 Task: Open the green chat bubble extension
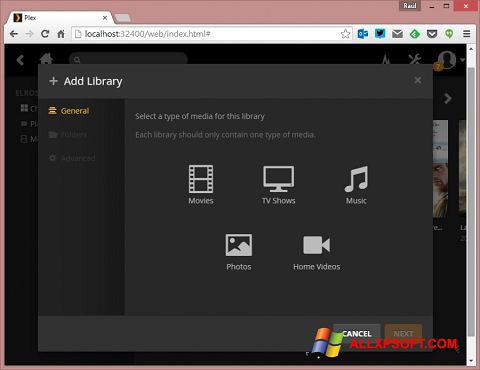point(449,34)
